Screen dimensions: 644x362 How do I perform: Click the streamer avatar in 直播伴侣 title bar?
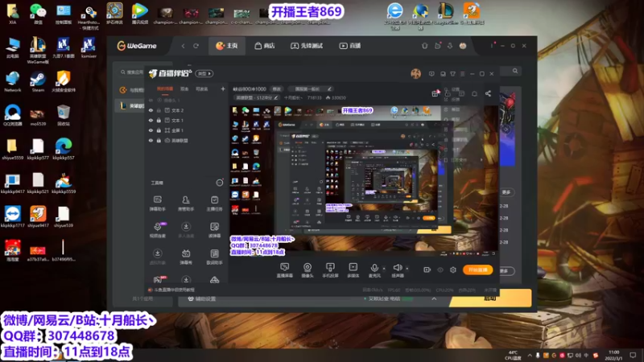[415, 74]
